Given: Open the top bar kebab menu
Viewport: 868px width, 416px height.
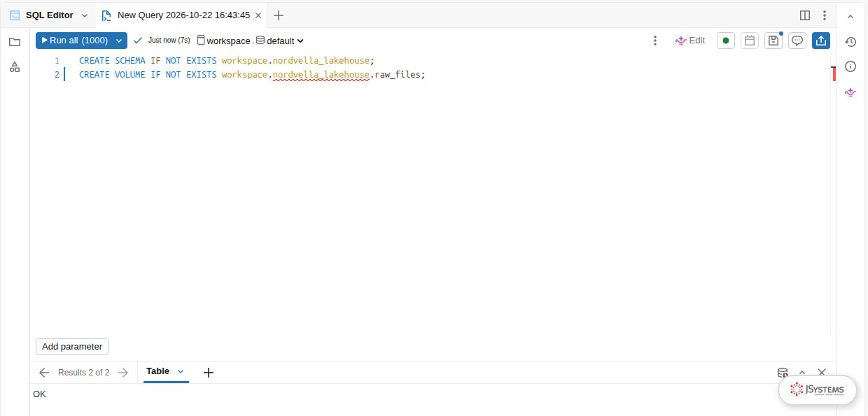Looking at the screenshot, I should click(x=825, y=15).
